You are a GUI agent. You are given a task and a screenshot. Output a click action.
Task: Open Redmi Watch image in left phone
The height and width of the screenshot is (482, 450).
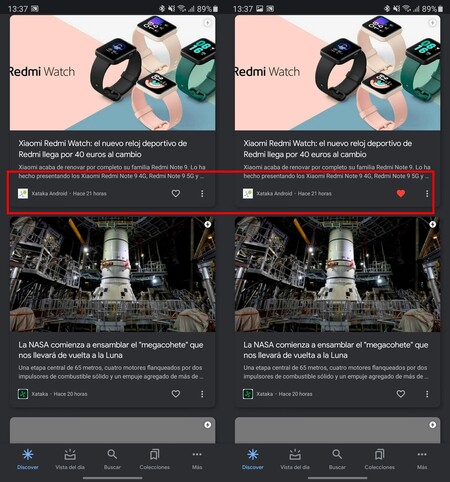112,73
